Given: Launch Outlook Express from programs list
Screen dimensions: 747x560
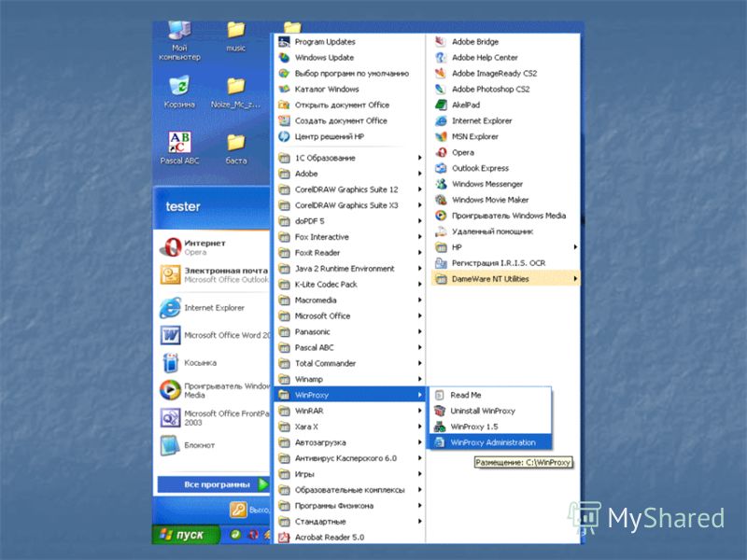Looking at the screenshot, I should (505, 168).
